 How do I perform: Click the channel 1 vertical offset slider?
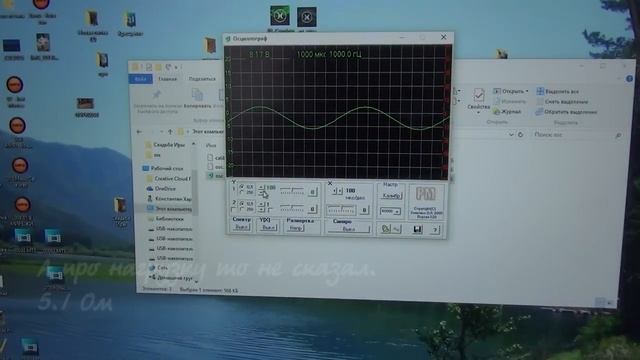pos(292,191)
